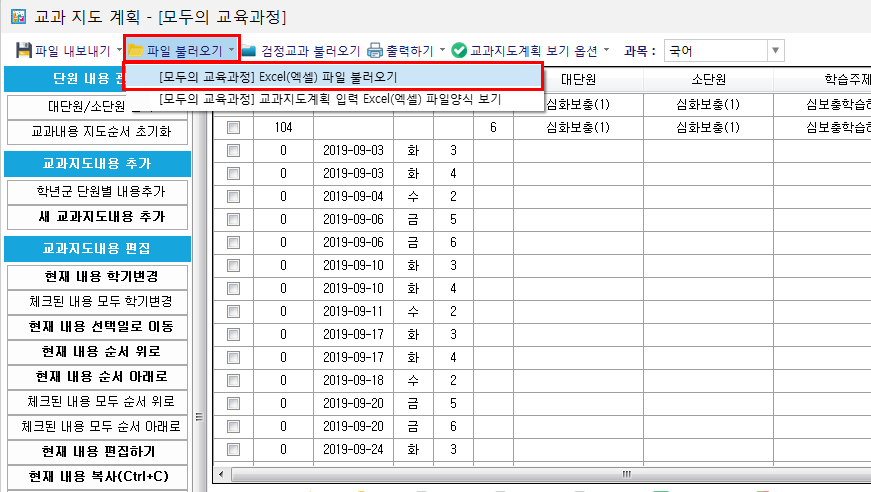Screen dimensions: 871x492
Task: Select the 2019-09-10 date cell, period 3
Action: click(x=353, y=265)
